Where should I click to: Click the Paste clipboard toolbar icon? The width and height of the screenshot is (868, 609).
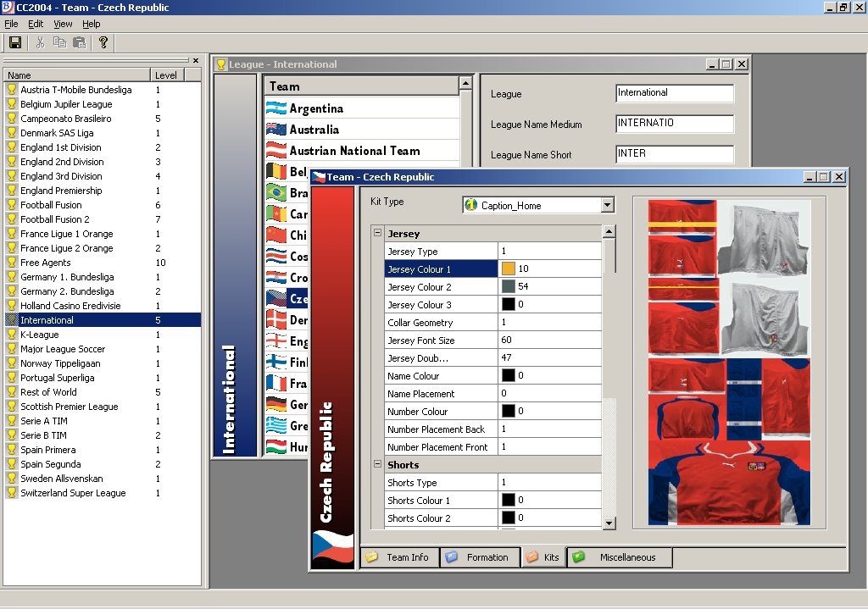(79, 42)
